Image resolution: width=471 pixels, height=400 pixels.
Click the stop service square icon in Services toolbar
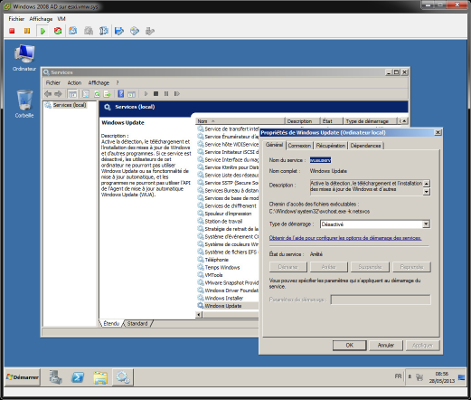pos(156,94)
